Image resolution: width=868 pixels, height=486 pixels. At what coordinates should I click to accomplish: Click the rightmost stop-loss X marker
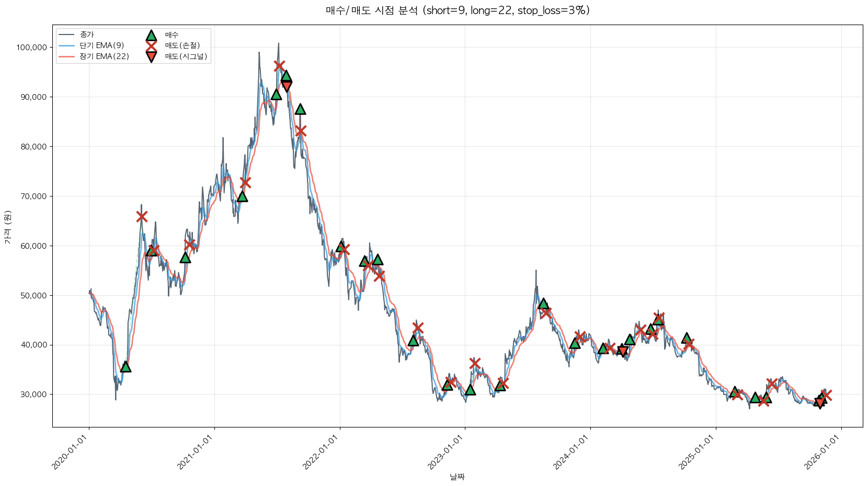[x=826, y=396]
